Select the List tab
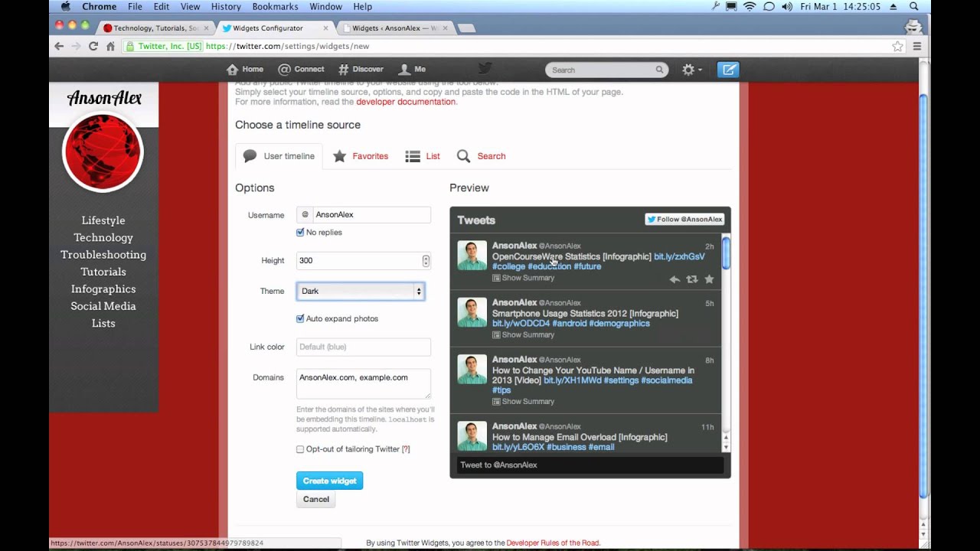This screenshot has width=980, height=551. 423,156
